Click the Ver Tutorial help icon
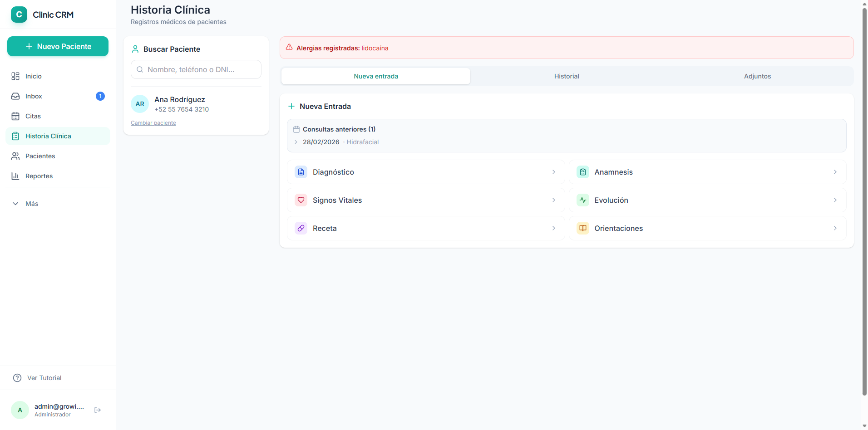This screenshot has height=430, width=868. click(17, 378)
